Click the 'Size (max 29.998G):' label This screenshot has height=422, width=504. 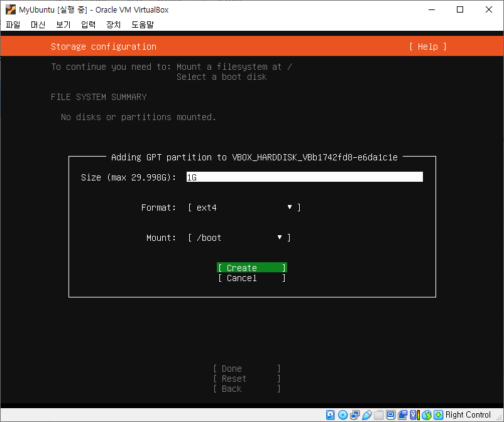[x=129, y=177]
